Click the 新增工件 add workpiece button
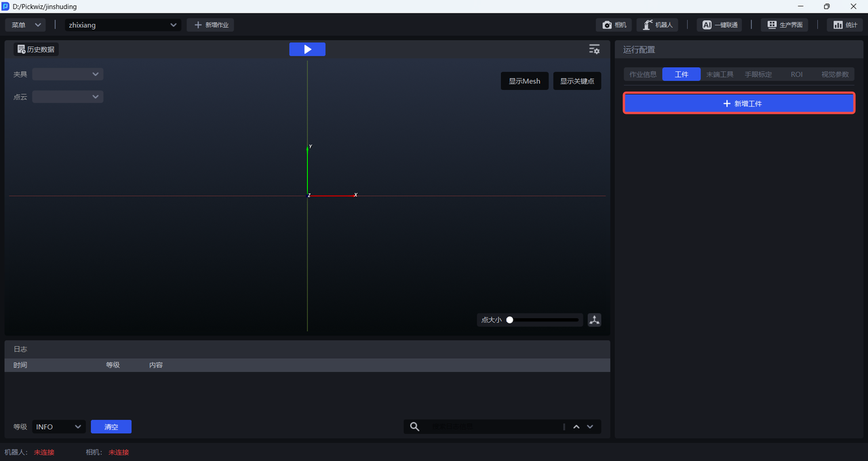 (738, 104)
